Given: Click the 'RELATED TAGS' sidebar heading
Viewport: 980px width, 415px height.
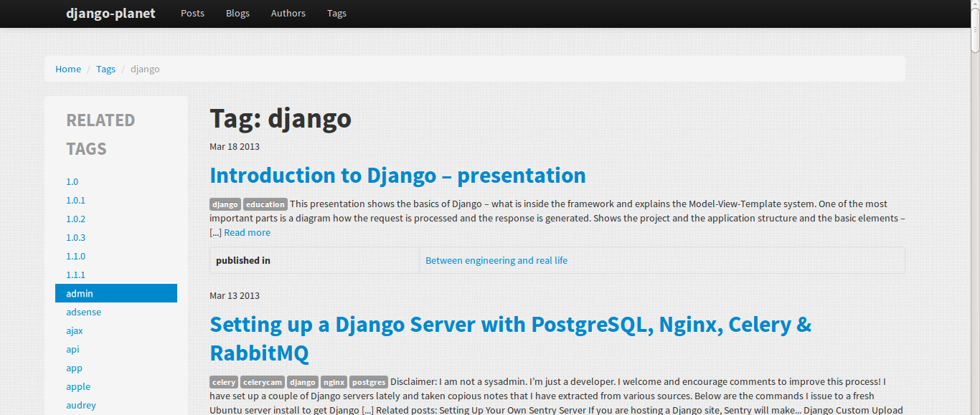Looking at the screenshot, I should tap(100, 134).
